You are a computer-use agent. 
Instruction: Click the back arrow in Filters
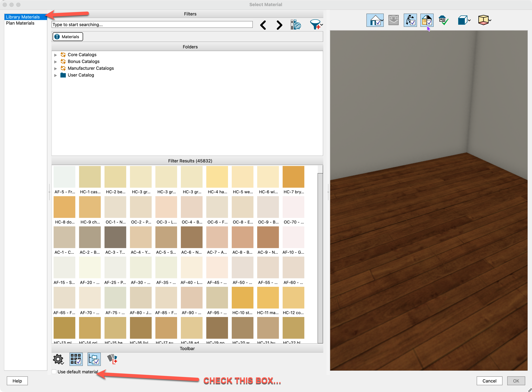(x=263, y=25)
